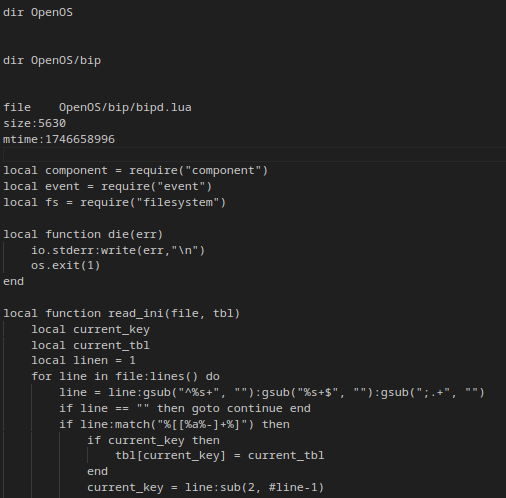506x498 pixels.
Task: Click the require("filesystem") line
Action: point(115,203)
